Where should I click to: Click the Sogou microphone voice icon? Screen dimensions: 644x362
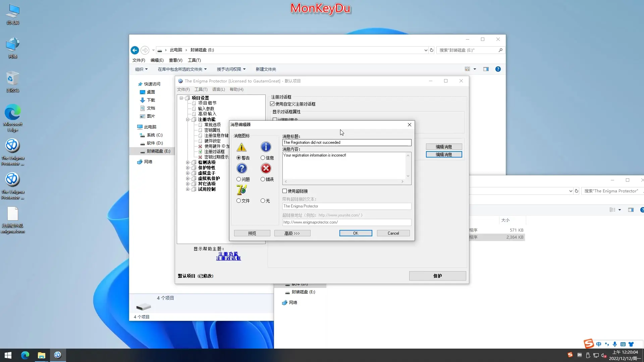click(615, 344)
